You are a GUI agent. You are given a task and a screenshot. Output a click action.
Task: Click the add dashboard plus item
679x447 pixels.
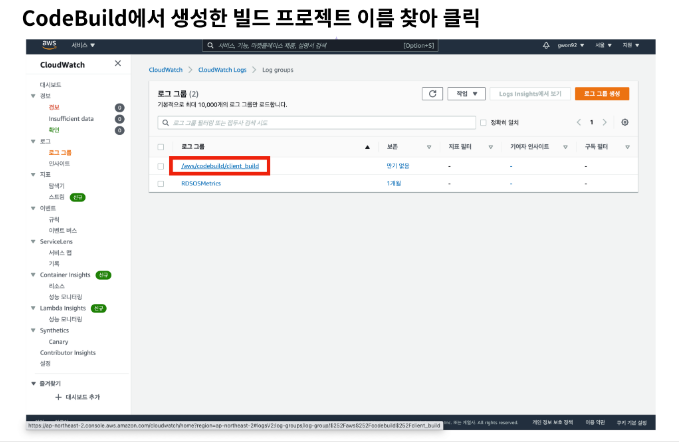(x=78, y=397)
